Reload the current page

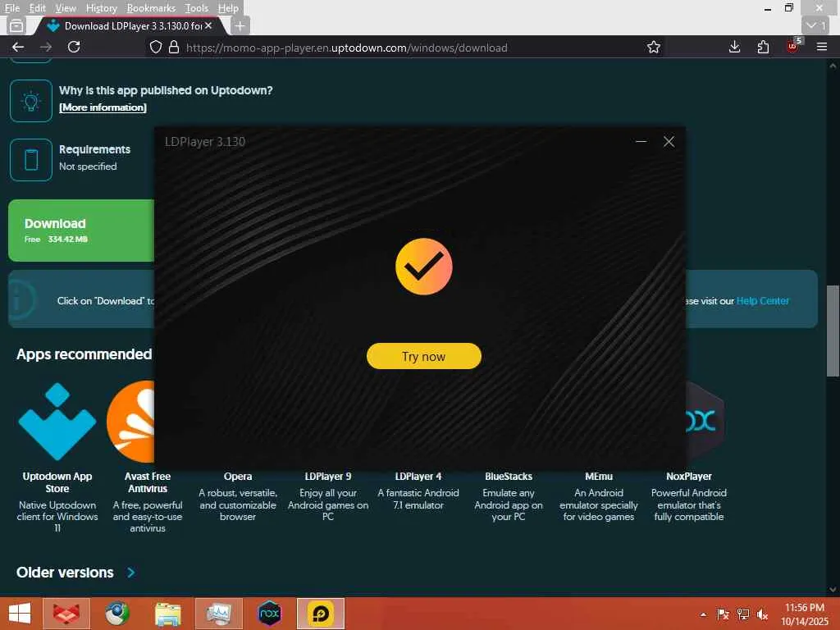click(74, 47)
